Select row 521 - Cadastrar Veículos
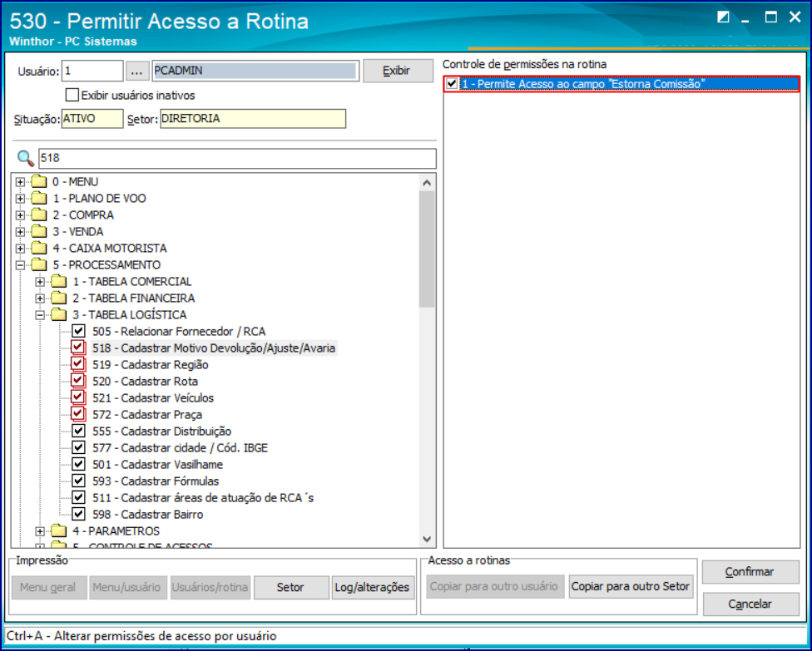The height and width of the screenshot is (651, 812). point(153,397)
